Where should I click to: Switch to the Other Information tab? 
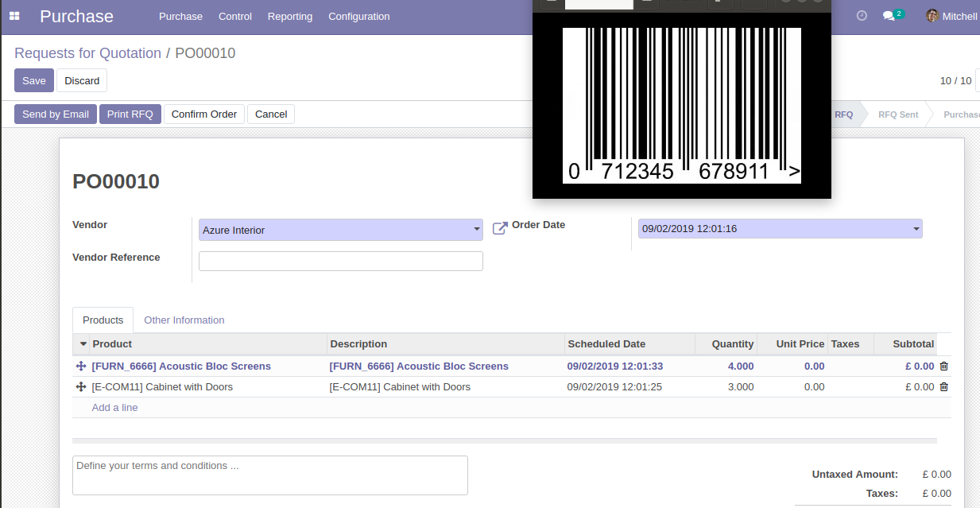(x=184, y=320)
